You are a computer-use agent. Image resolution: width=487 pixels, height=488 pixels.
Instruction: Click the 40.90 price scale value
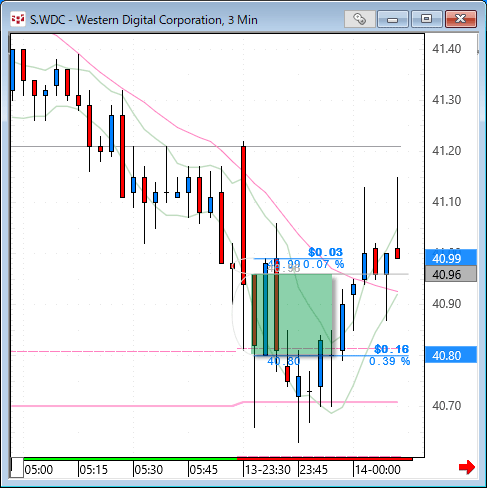point(446,304)
